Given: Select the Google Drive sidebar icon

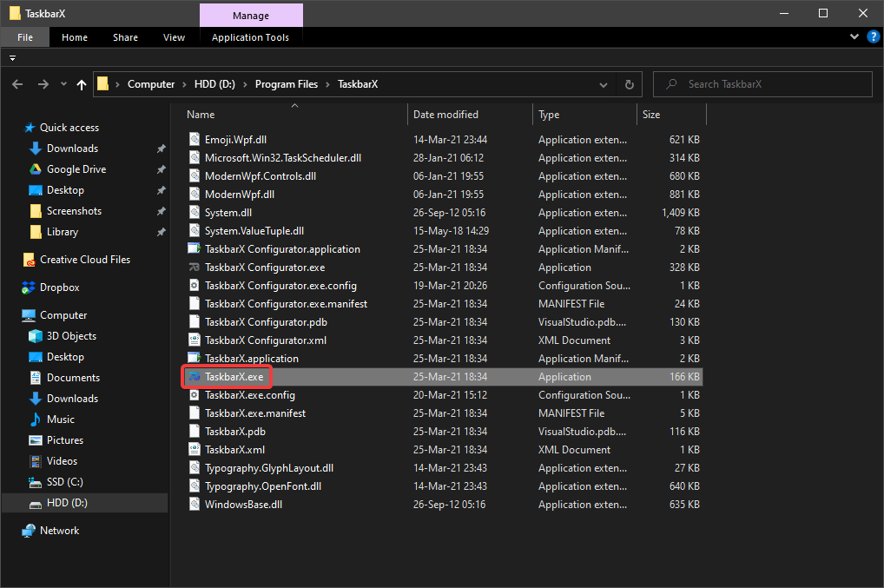Looking at the screenshot, I should point(36,169).
